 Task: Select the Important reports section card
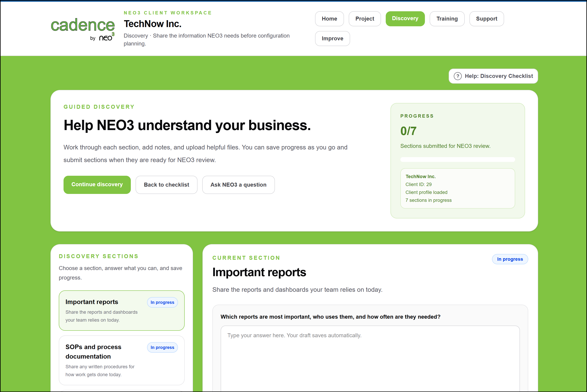(x=122, y=310)
